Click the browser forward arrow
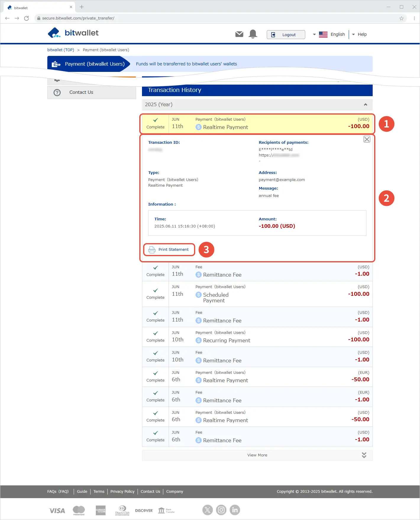This screenshot has height=520, width=420. pos(17,18)
